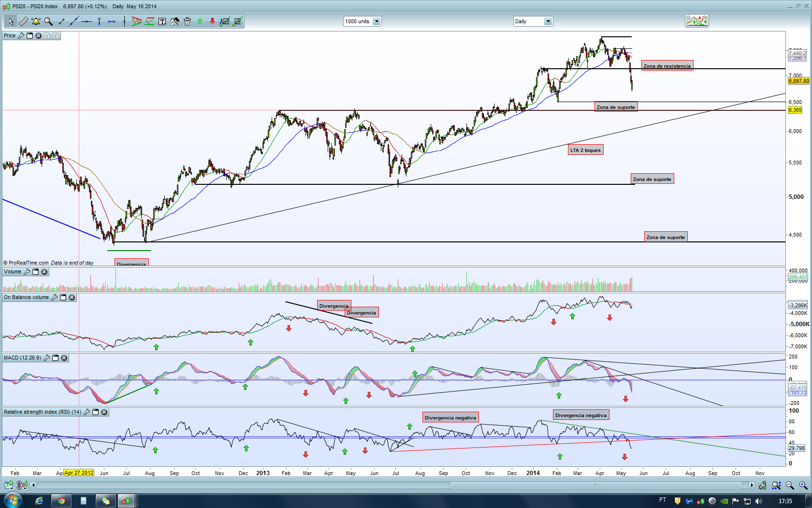812x508 pixels.
Task: Insert a green up arrow marker
Action: tap(200, 21)
